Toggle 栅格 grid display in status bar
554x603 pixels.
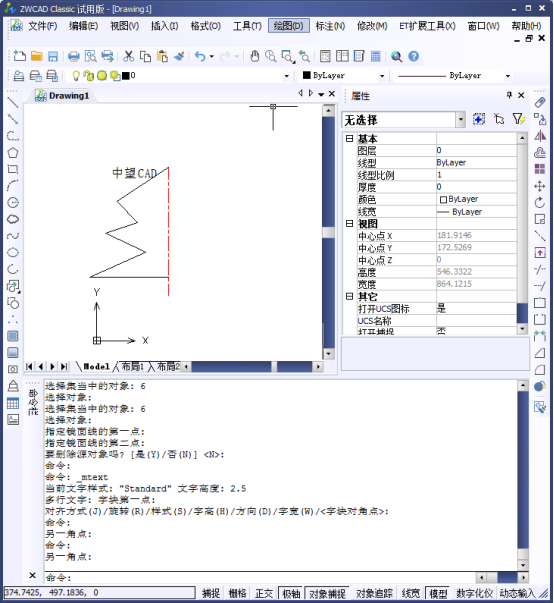tap(237, 593)
